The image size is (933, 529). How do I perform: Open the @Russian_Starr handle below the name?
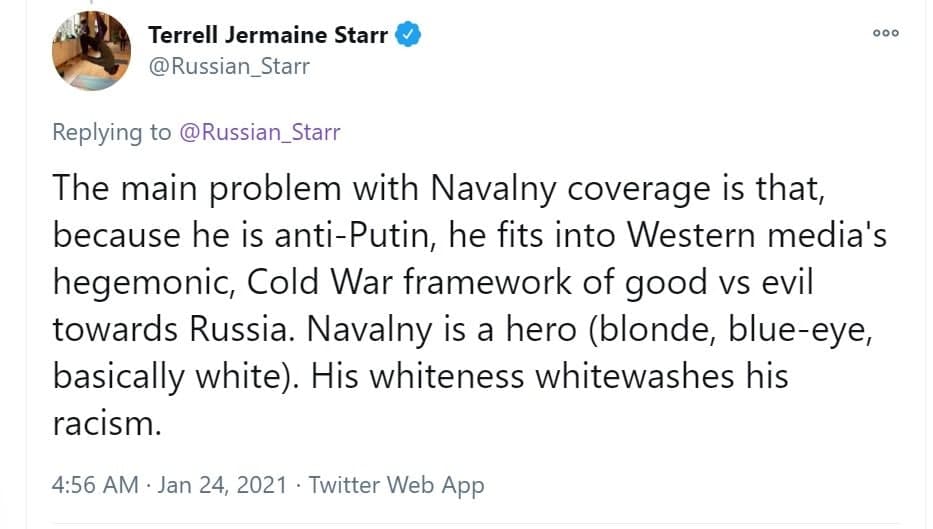[229, 67]
